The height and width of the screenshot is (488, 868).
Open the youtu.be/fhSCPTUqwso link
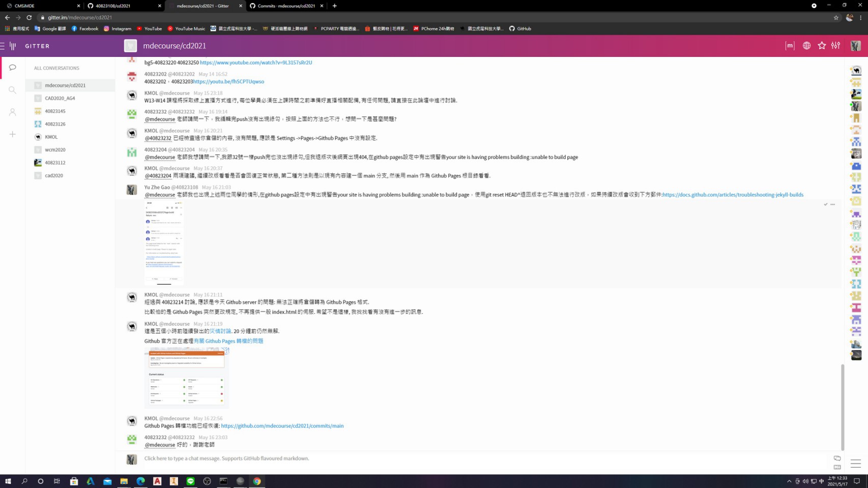(228, 81)
